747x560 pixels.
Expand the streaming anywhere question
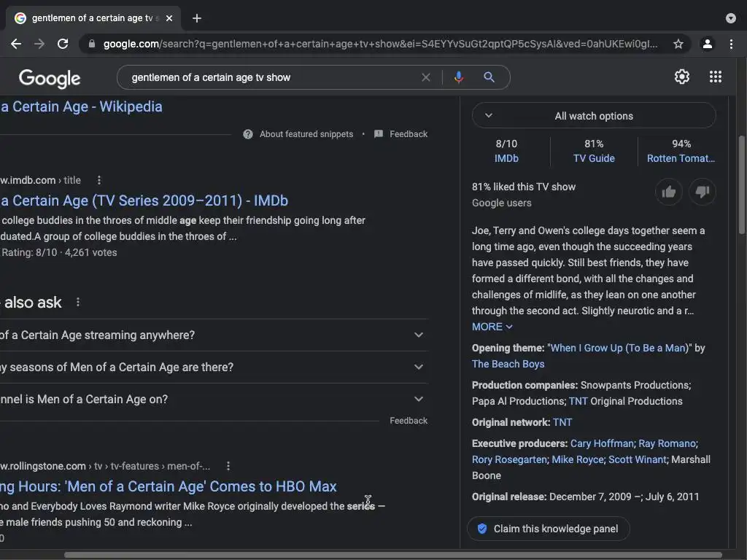pos(214,335)
